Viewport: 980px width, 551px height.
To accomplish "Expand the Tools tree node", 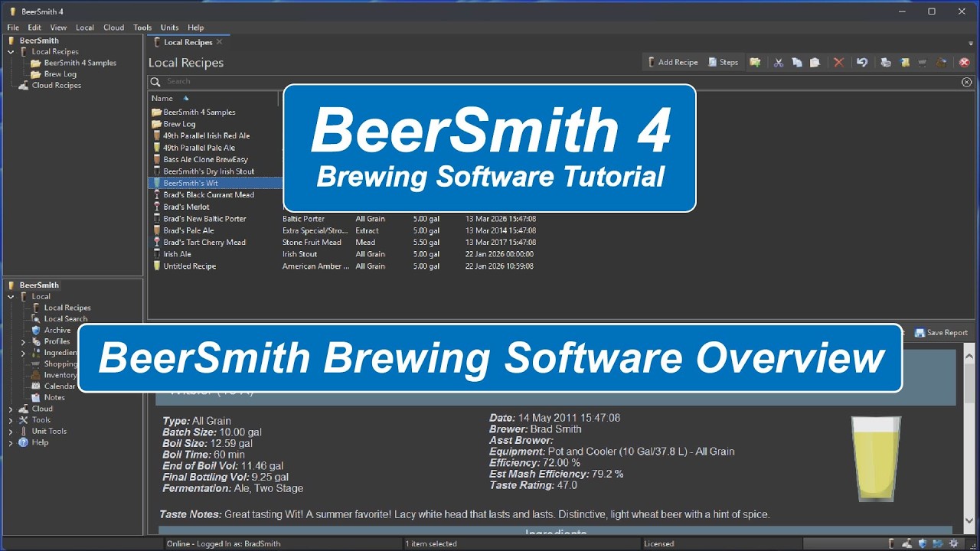I will click(11, 420).
